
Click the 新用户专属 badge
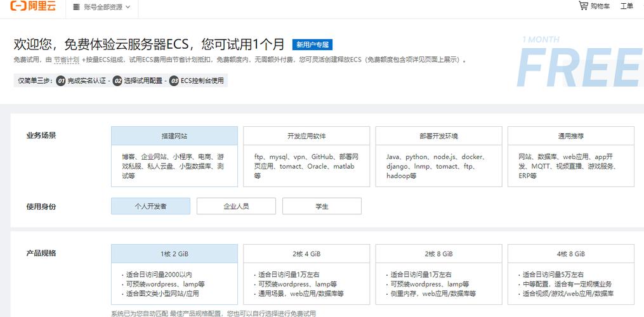click(x=313, y=45)
